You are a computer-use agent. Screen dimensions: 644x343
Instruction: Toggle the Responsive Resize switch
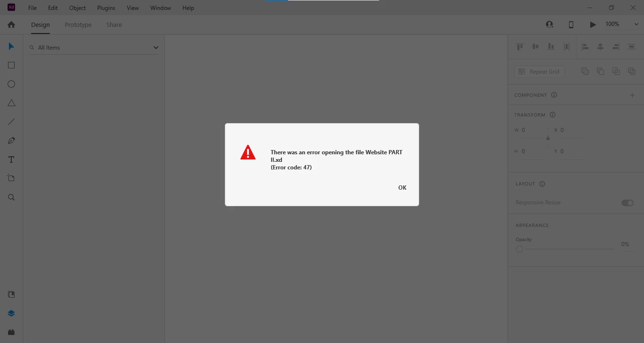point(627,203)
